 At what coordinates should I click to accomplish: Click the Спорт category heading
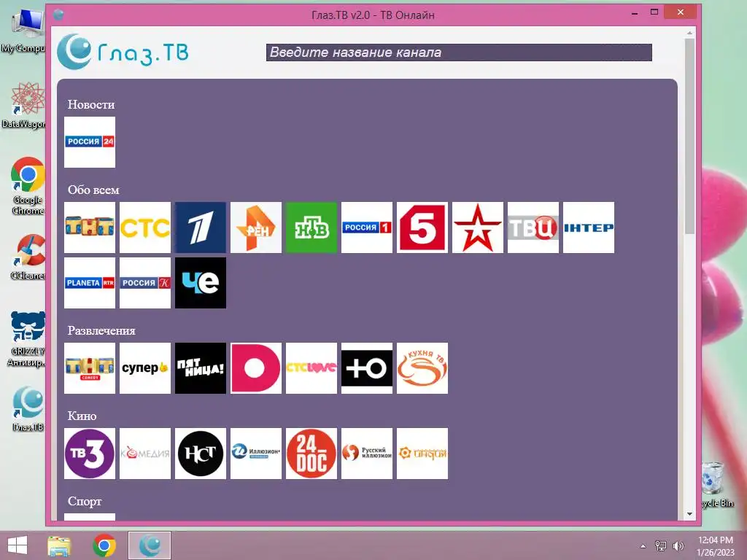click(85, 502)
